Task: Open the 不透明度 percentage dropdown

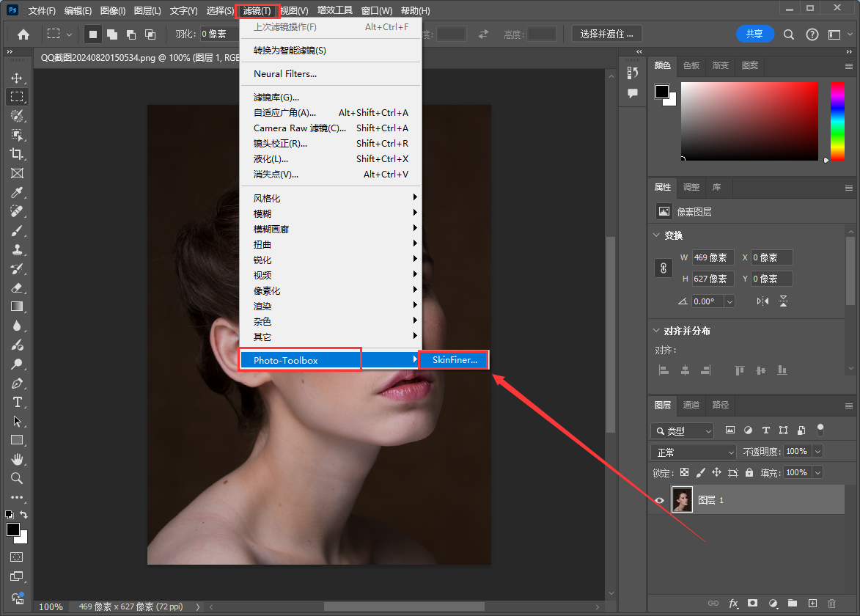Action: [817, 451]
